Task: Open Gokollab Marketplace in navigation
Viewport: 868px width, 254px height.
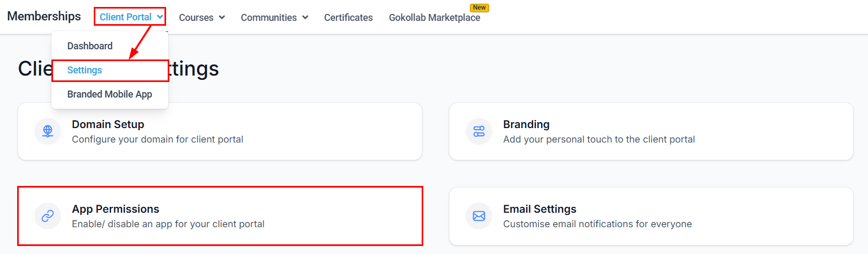Action: coord(435,18)
